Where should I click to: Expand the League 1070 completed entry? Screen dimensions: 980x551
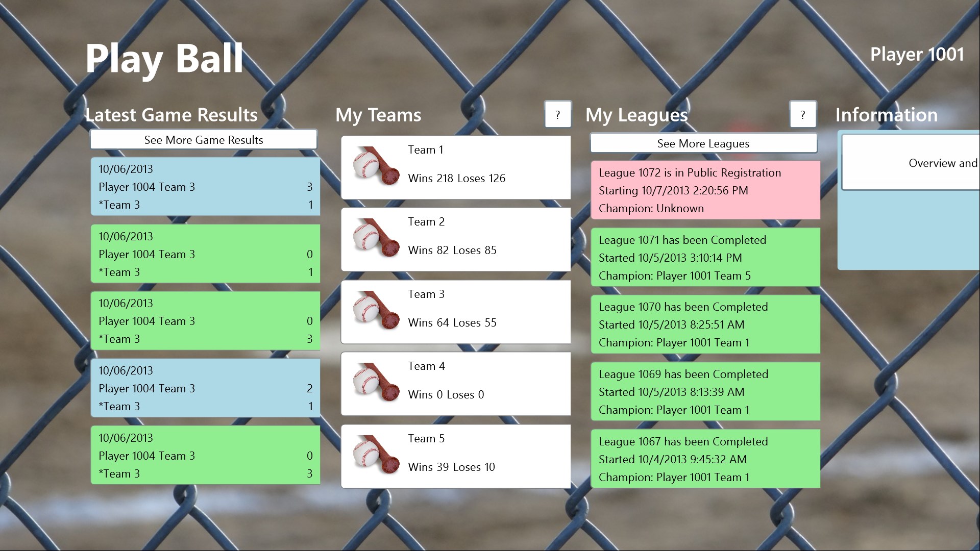(x=703, y=325)
